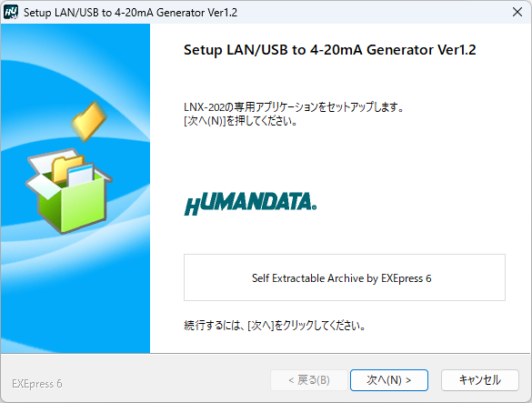The width and height of the screenshot is (532, 403).
Task: Proceed with the 次へ(N) > button
Action: pyautogui.click(x=389, y=380)
